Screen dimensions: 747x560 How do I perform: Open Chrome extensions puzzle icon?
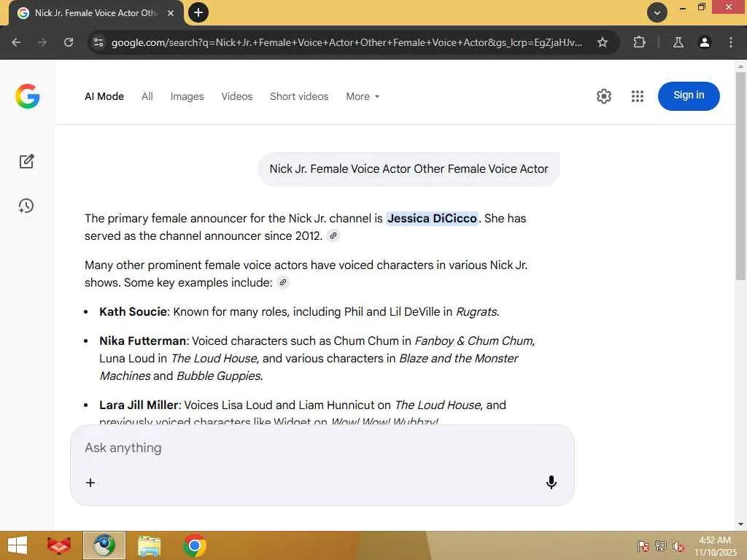pyautogui.click(x=639, y=42)
